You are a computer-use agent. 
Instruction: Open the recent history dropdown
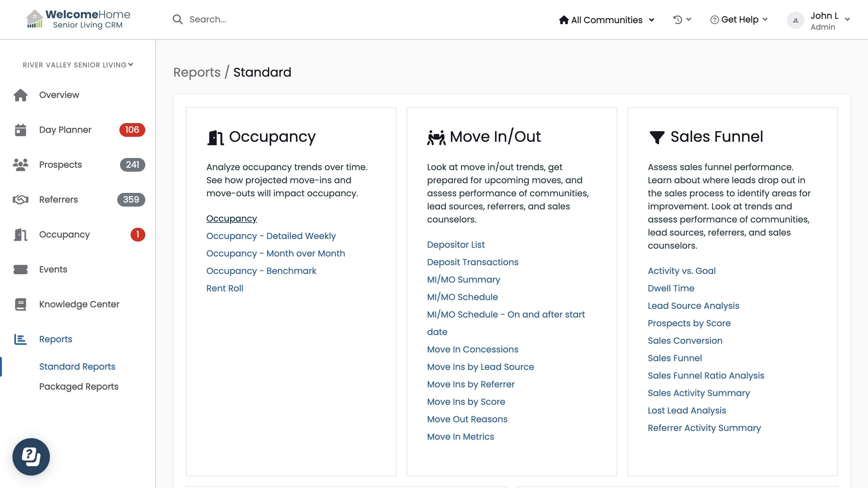pyautogui.click(x=682, y=20)
